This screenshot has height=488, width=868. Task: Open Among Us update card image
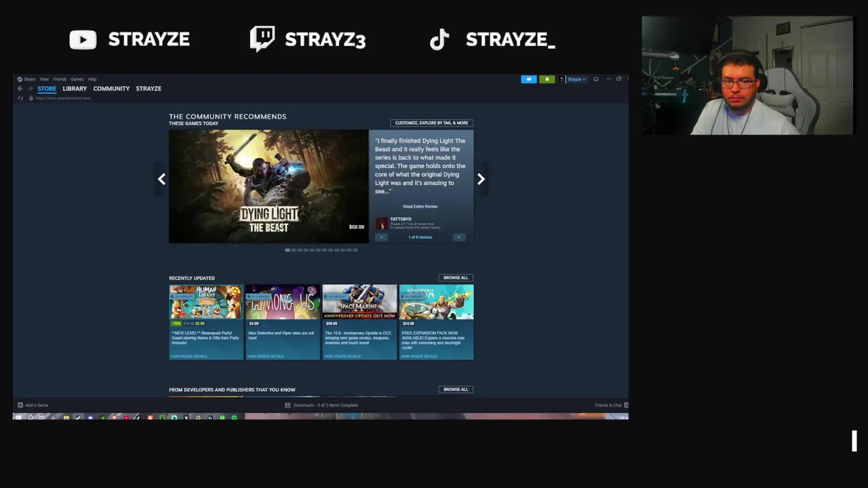(283, 302)
